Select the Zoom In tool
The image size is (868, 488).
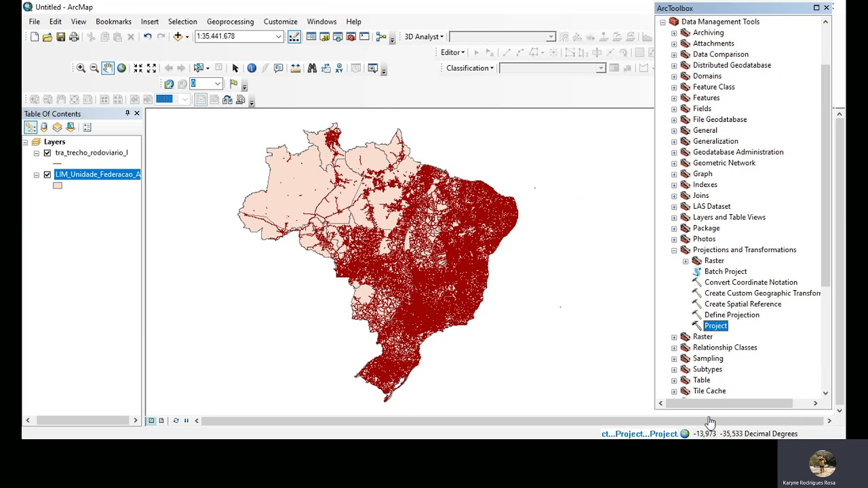click(81, 68)
